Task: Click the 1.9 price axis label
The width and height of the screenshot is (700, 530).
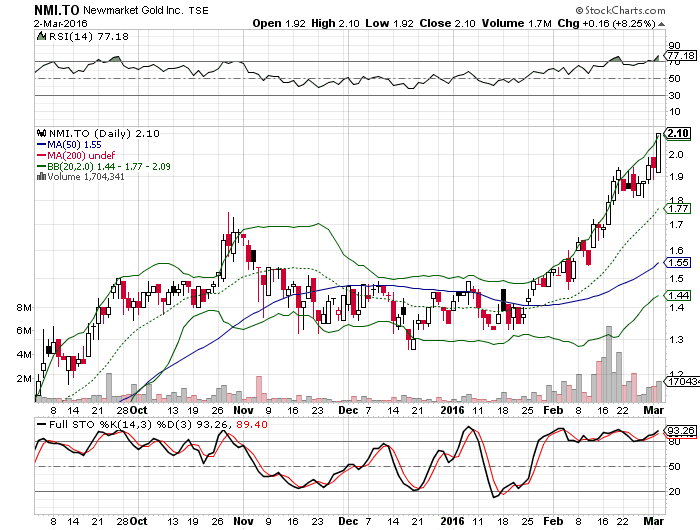Action: click(x=676, y=177)
